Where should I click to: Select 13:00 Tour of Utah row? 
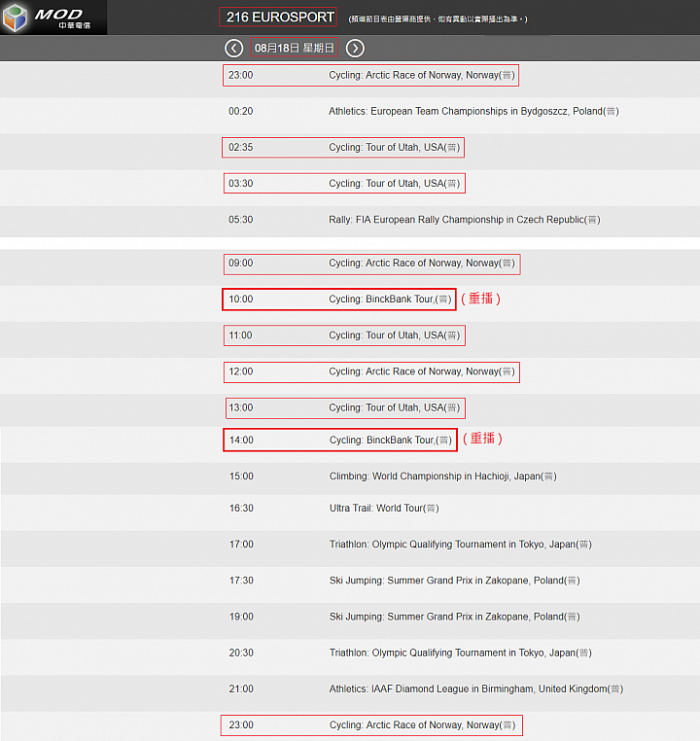point(350,408)
